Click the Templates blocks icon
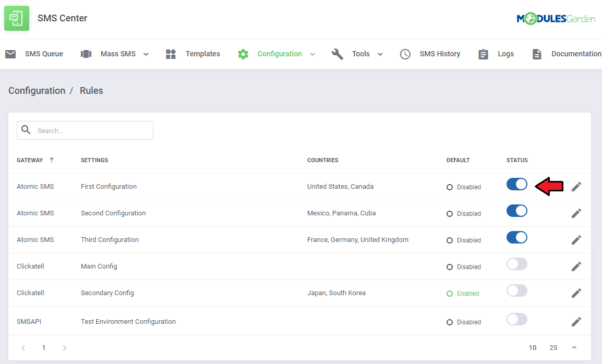This screenshot has height=364, width=602. pyautogui.click(x=171, y=54)
